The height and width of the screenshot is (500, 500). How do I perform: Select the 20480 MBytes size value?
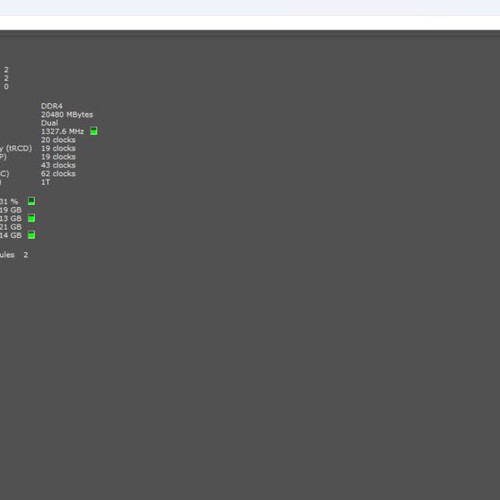67,115
